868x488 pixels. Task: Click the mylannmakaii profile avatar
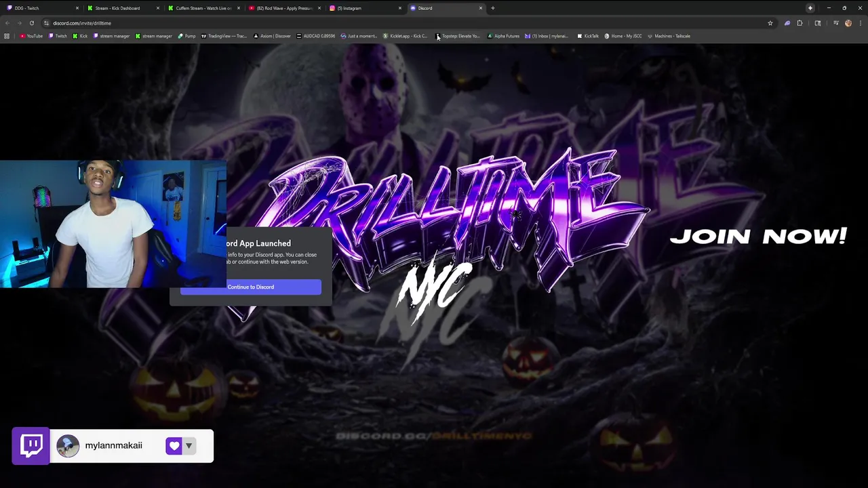(68, 445)
